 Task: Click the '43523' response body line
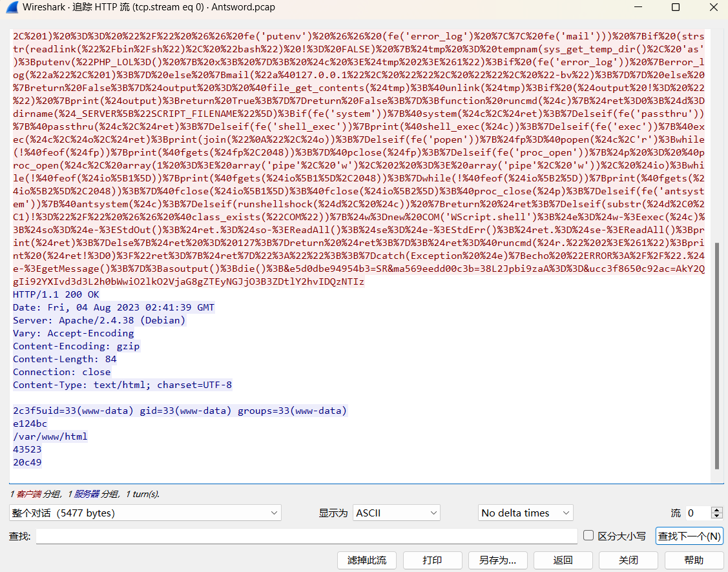coord(27,450)
